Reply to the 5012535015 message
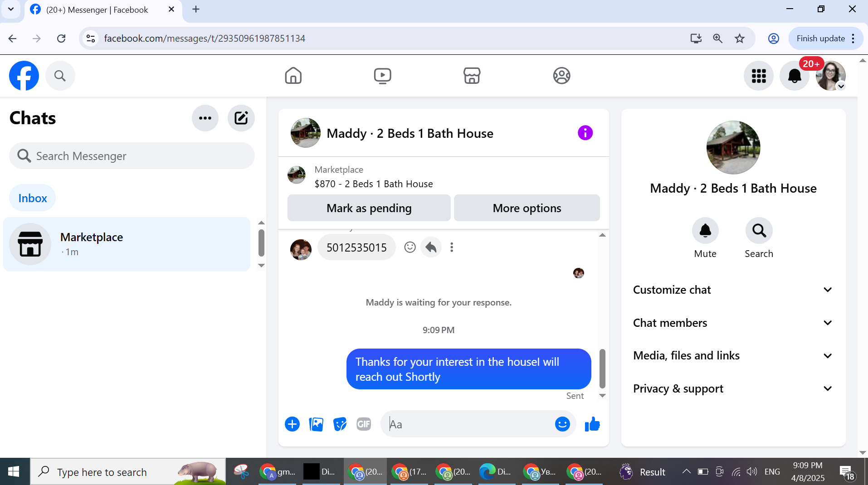868x485 pixels. coord(431,247)
